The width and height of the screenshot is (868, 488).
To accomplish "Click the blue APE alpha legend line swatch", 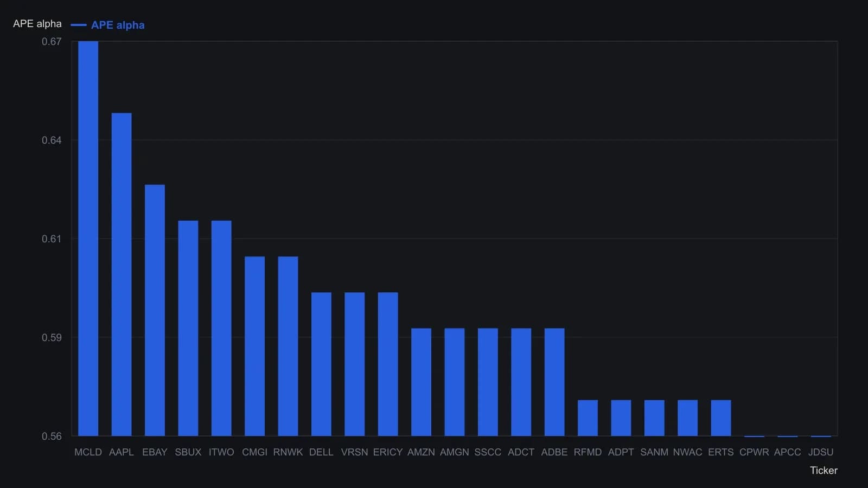I will click(79, 25).
